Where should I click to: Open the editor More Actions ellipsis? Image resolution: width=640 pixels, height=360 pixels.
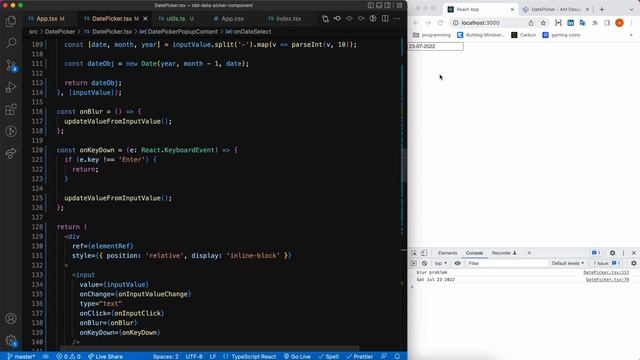(x=397, y=18)
